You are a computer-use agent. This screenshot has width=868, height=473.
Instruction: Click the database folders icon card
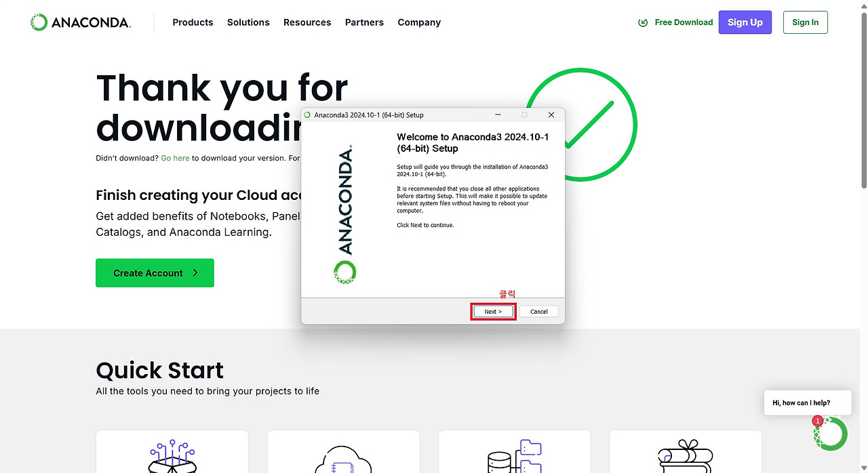pos(515,451)
